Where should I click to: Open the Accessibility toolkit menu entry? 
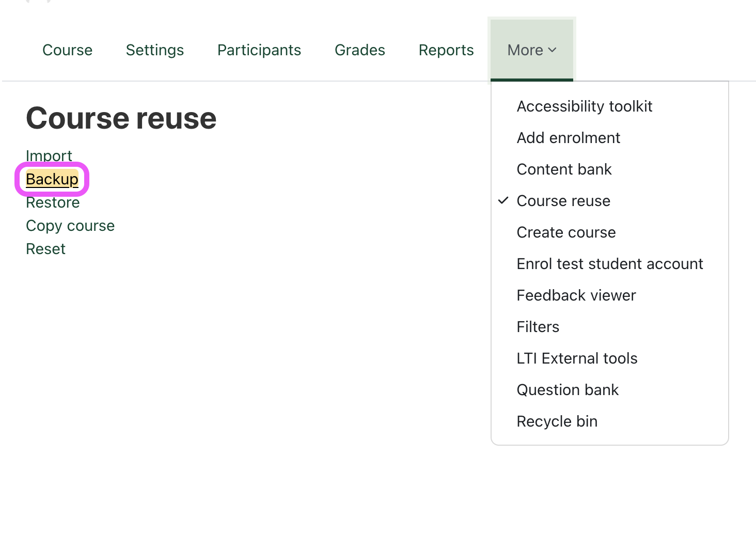[x=585, y=106]
